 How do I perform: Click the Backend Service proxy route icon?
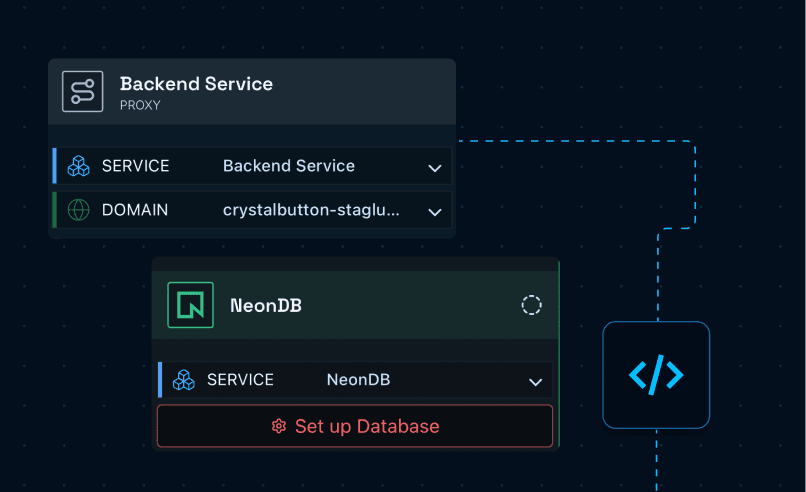click(83, 92)
